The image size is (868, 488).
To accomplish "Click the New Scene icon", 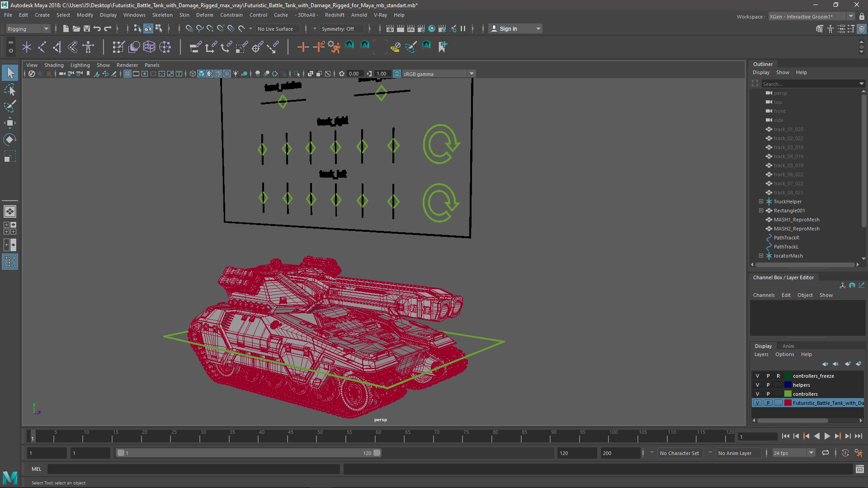I will pos(66,28).
